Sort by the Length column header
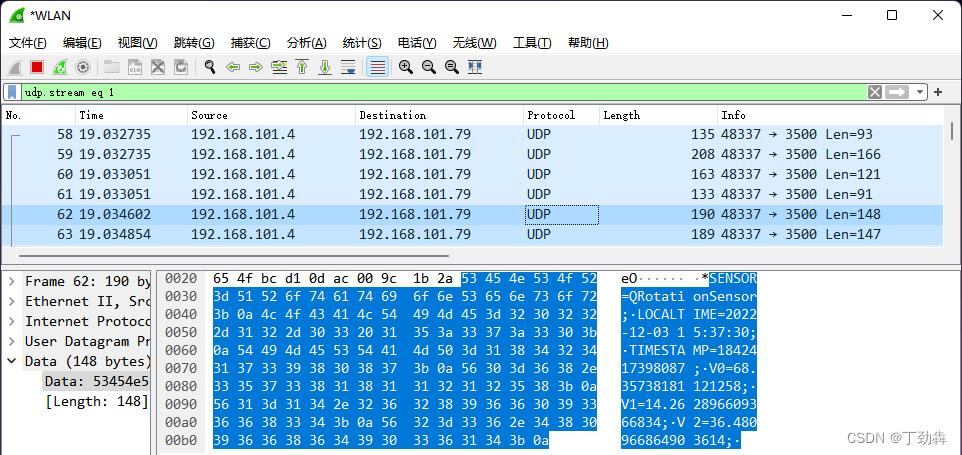 tap(658, 115)
